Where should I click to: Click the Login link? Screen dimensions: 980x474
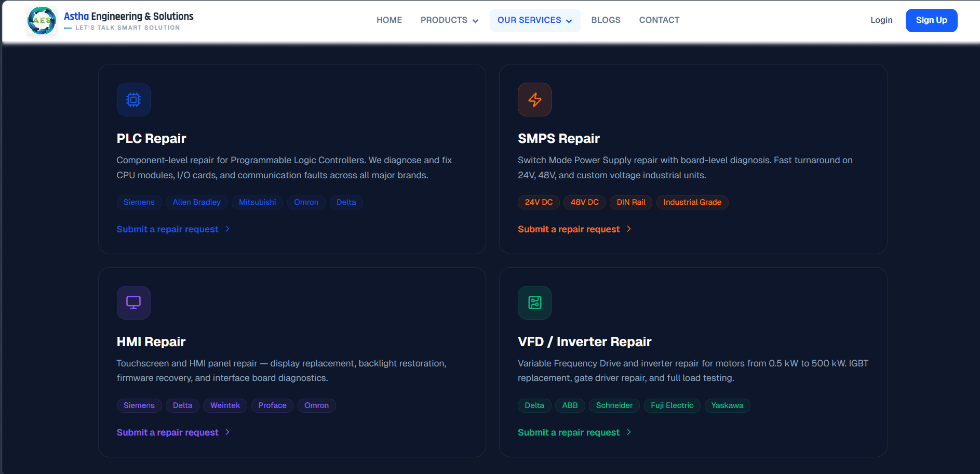(881, 20)
